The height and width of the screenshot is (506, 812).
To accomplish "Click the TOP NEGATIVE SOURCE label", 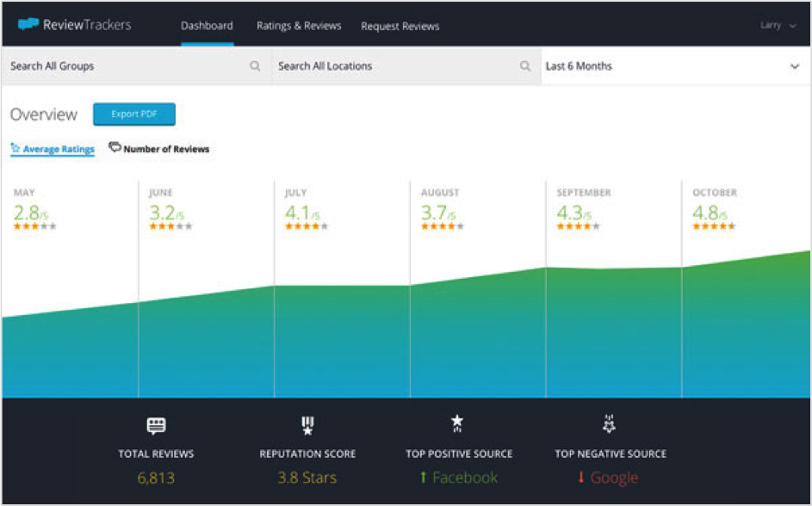I will (x=611, y=454).
